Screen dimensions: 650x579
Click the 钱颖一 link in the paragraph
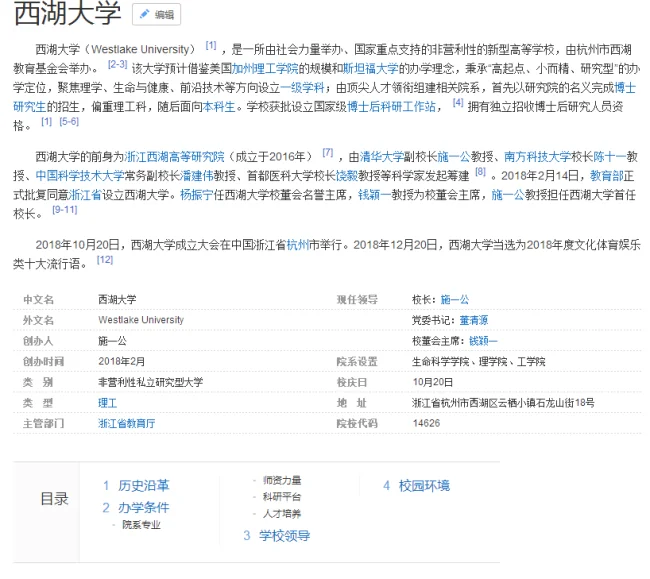[374, 194]
